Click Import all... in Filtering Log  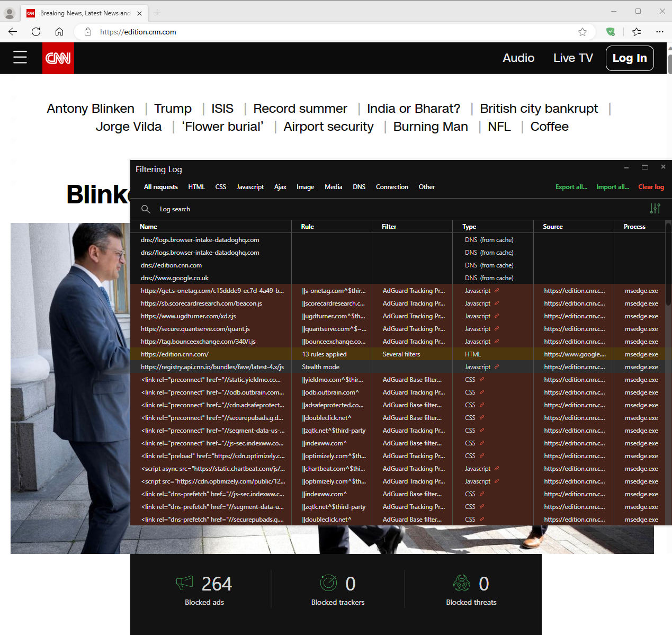click(x=613, y=187)
